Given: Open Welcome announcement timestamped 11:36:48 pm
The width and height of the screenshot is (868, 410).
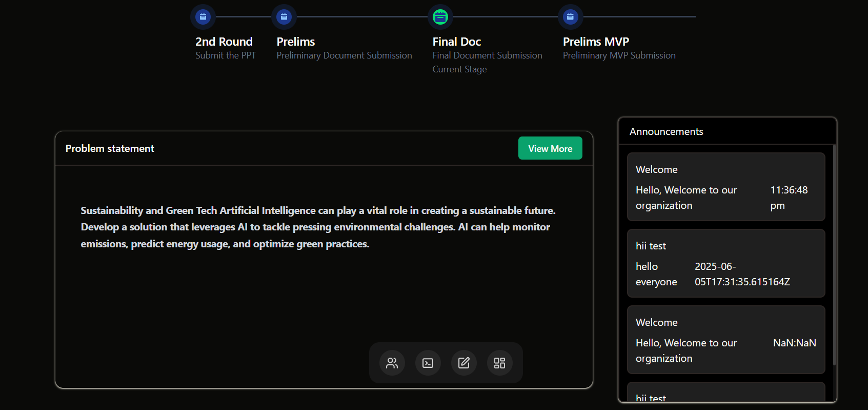Looking at the screenshot, I should pyautogui.click(x=725, y=187).
